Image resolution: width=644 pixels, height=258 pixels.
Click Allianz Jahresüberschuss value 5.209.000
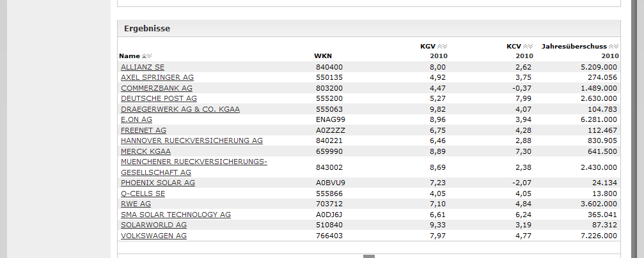597,67
